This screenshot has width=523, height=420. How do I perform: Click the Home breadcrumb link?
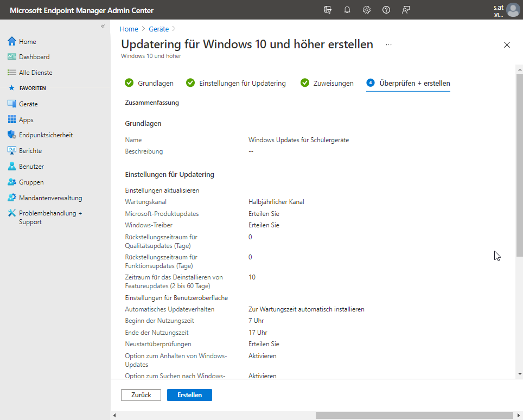click(x=129, y=29)
